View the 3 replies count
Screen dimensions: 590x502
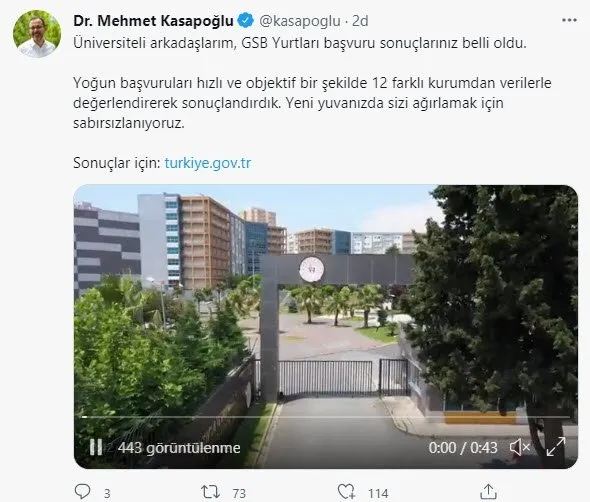107,493
